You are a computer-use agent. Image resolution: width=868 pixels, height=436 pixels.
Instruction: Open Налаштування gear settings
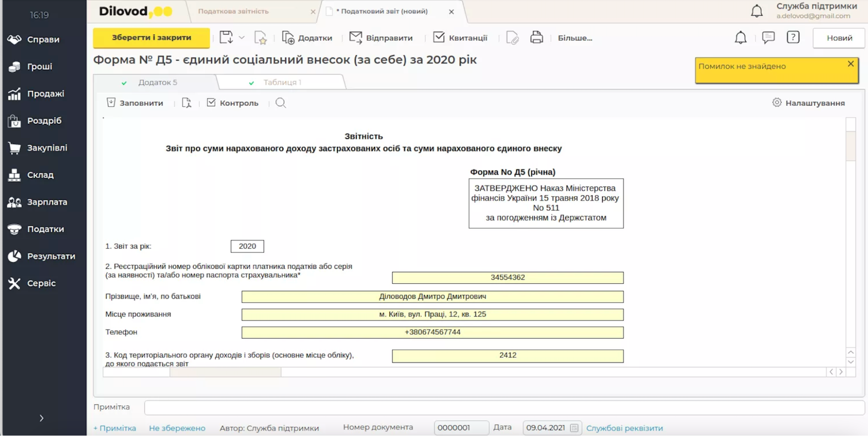pyautogui.click(x=808, y=103)
